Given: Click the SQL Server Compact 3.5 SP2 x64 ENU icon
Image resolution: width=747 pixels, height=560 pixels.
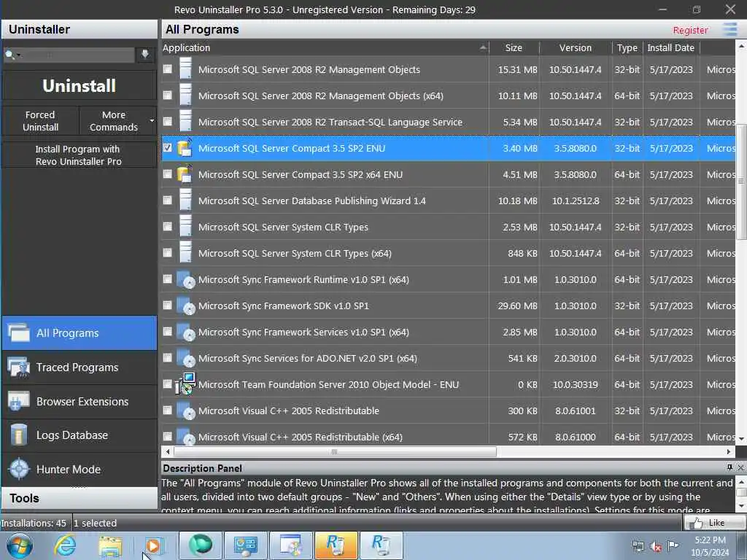Looking at the screenshot, I should tap(185, 174).
